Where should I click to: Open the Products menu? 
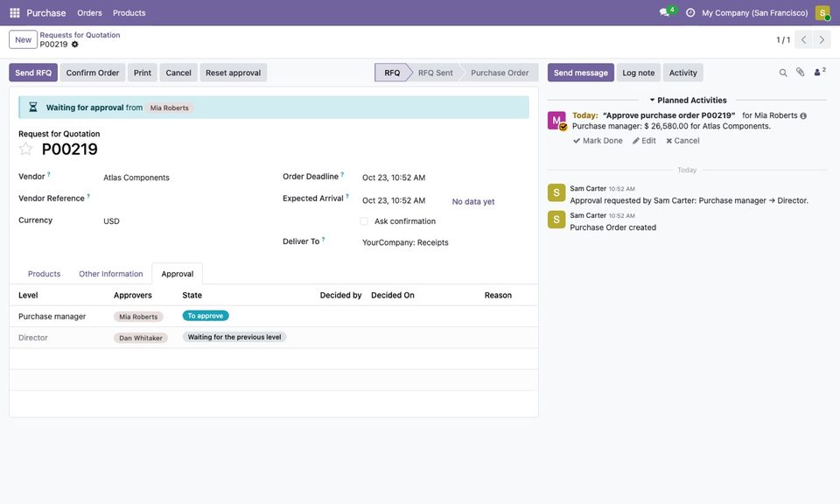(129, 13)
